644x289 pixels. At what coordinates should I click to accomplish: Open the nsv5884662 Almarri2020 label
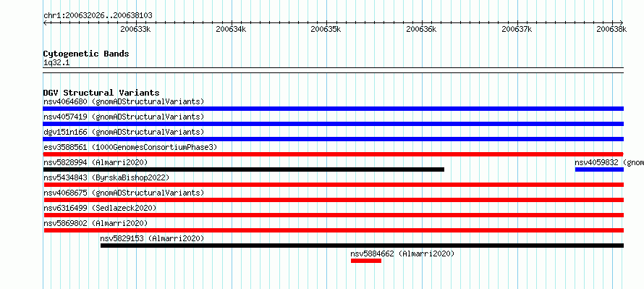click(x=402, y=254)
